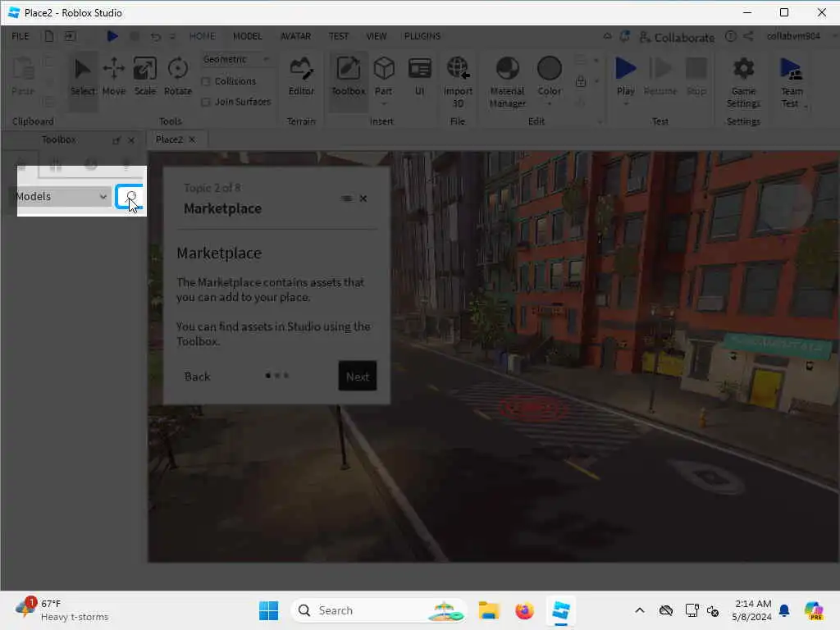Click the taskbar Search box
The height and width of the screenshot is (630, 840).
(x=379, y=610)
